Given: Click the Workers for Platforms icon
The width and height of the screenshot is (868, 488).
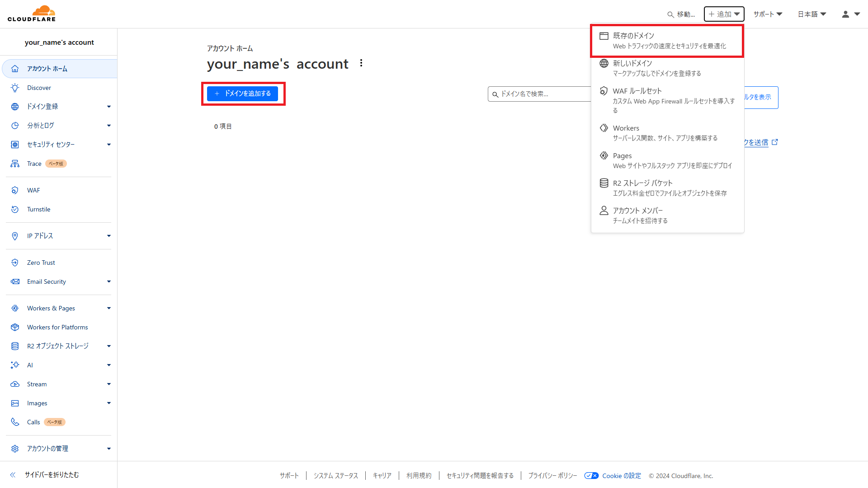Looking at the screenshot, I should click(x=15, y=327).
